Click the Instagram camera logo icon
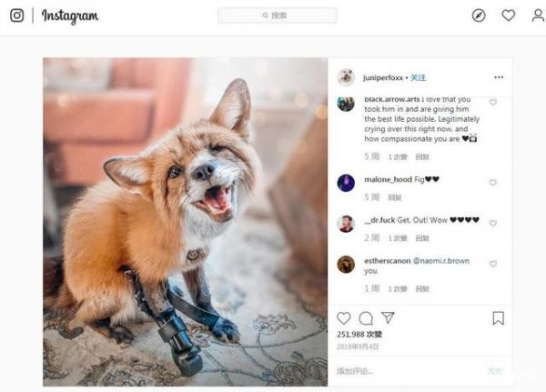 16,15
